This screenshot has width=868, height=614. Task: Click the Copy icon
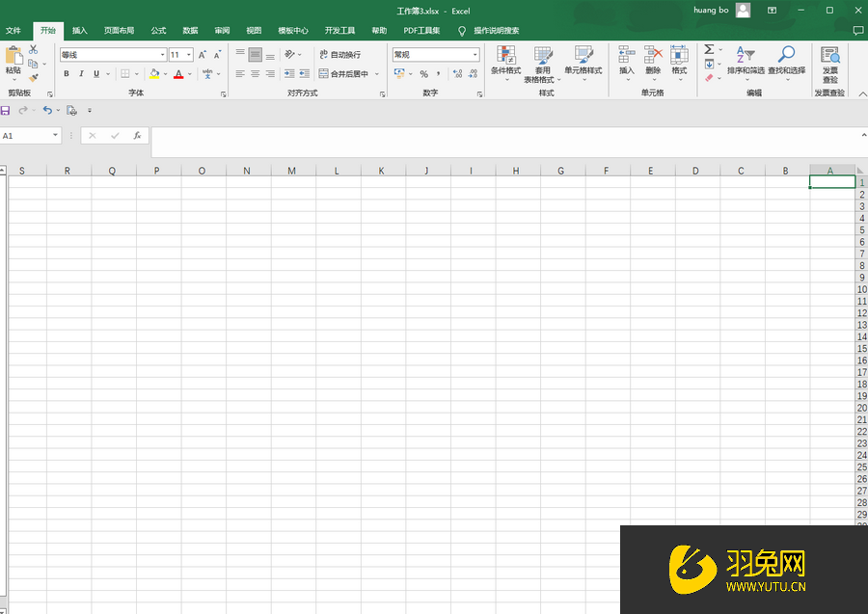tap(33, 64)
